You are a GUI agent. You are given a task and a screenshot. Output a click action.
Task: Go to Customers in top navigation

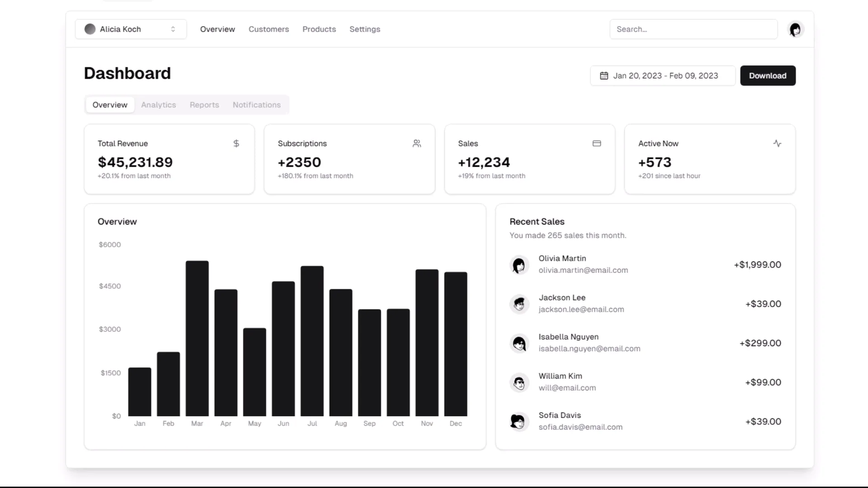[x=269, y=29]
